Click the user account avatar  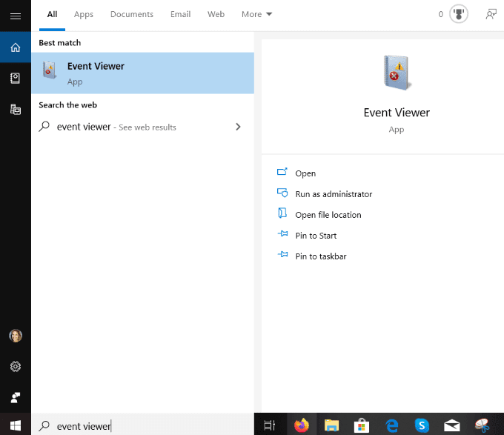15,336
